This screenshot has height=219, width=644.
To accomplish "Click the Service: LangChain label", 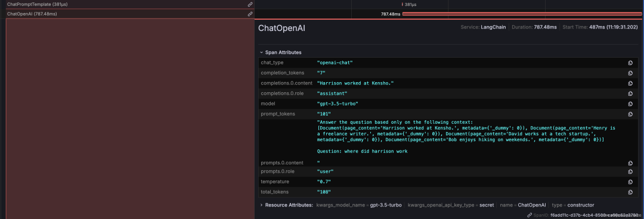I will 483,27.
